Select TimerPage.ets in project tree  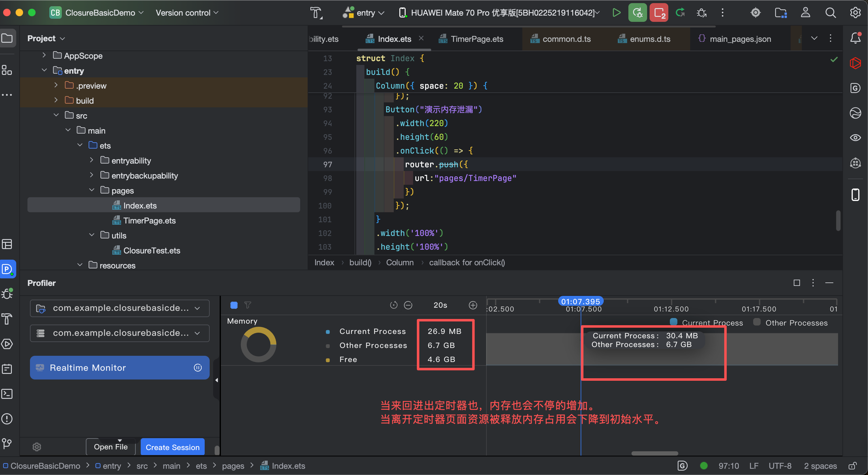click(149, 220)
